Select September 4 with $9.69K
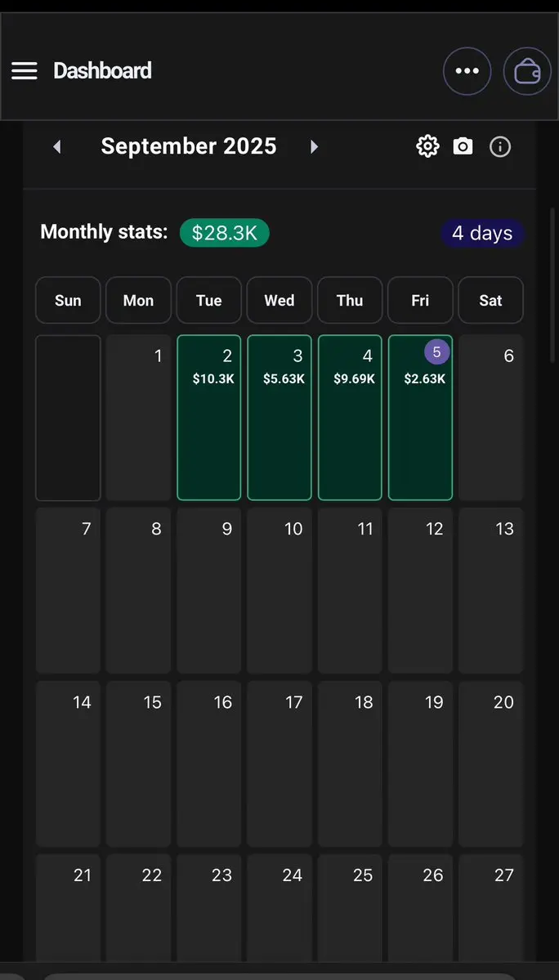The image size is (559, 980). (351, 418)
